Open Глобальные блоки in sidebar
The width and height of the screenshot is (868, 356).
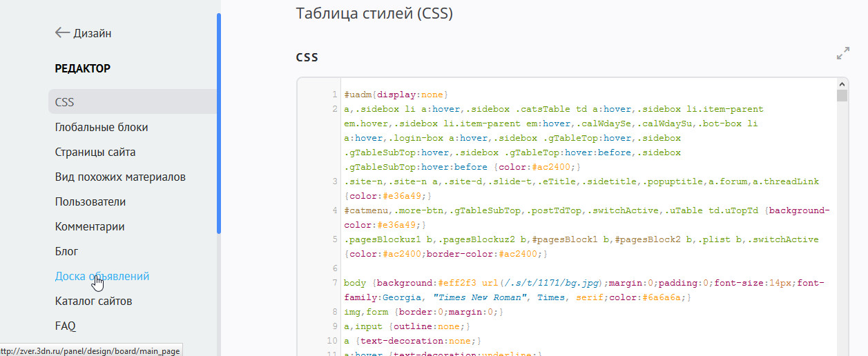[102, 127]
